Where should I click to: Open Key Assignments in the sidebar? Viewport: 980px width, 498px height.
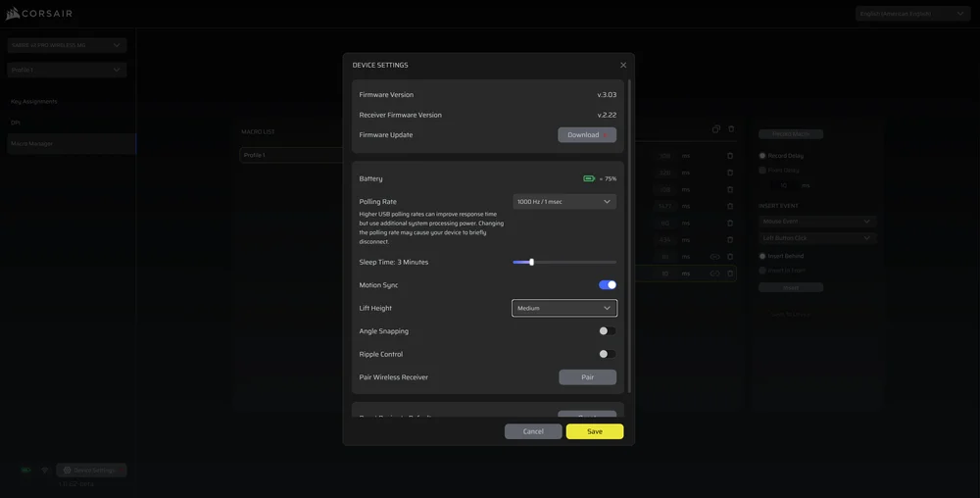point(34,101)
